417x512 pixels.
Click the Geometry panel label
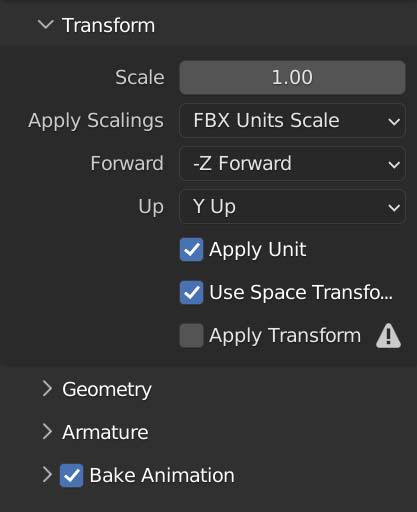[x=107, y=390]
